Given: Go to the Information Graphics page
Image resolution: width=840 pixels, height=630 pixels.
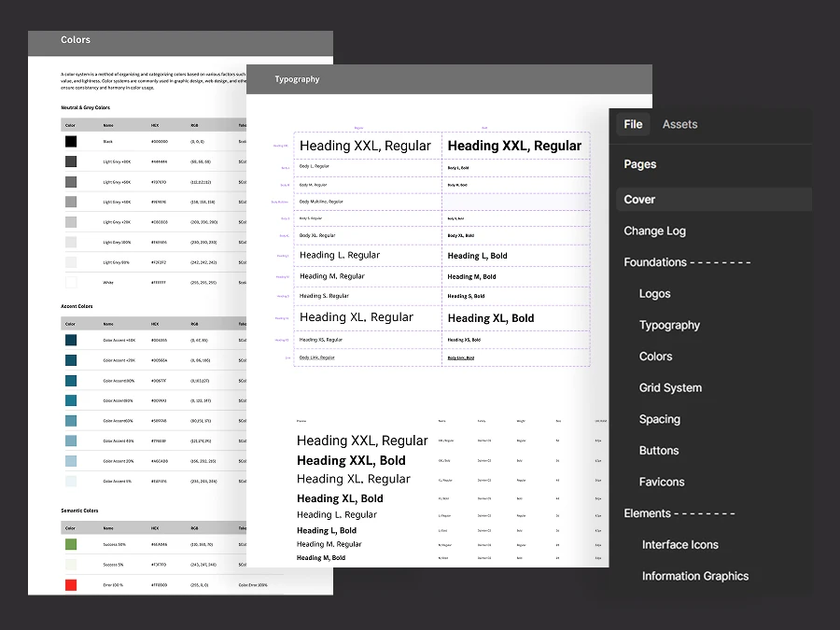Looking at the screenshot, I should tap(695, 577).
